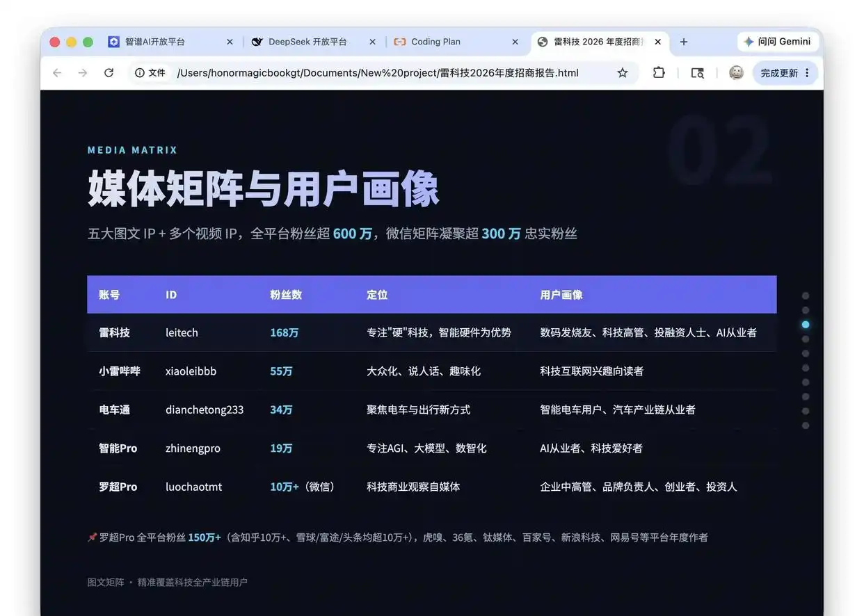This screenshot has width=864, height=616.
Task: Close the 雷科技 2026 年度招商 tab
Action: coord(658,42)
